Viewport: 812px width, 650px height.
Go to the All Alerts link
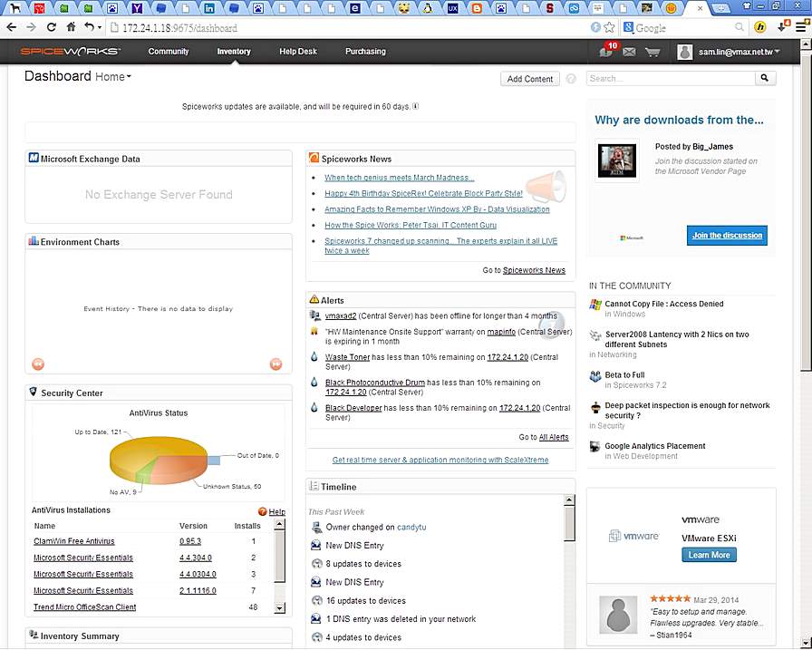point(554,437)
